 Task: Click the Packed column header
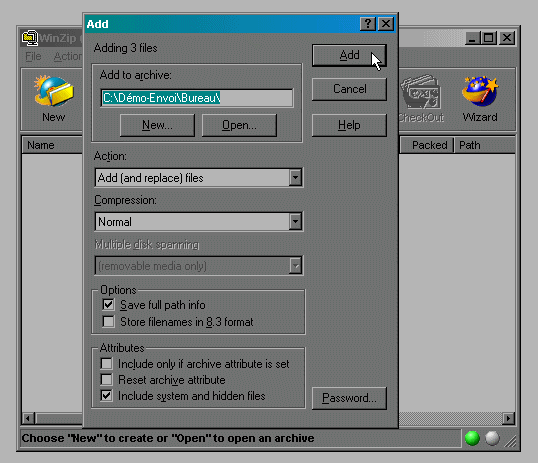[427, 145]
